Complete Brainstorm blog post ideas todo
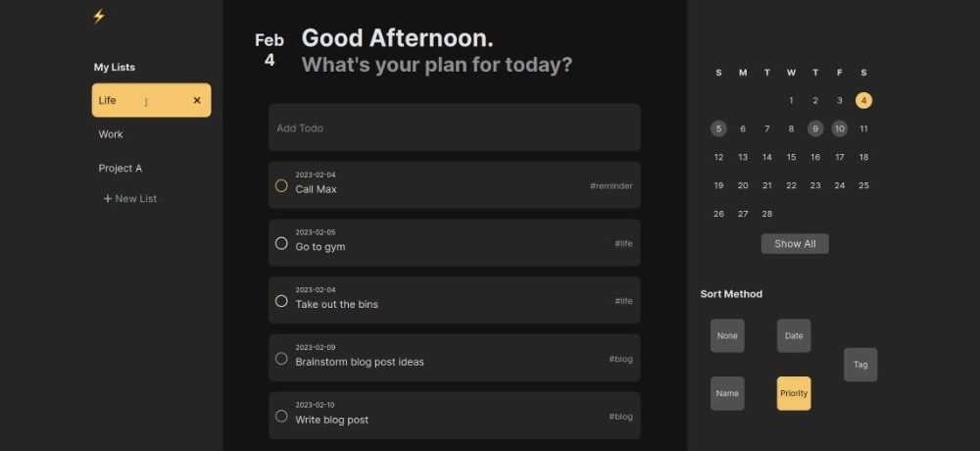 pos(281,359)
